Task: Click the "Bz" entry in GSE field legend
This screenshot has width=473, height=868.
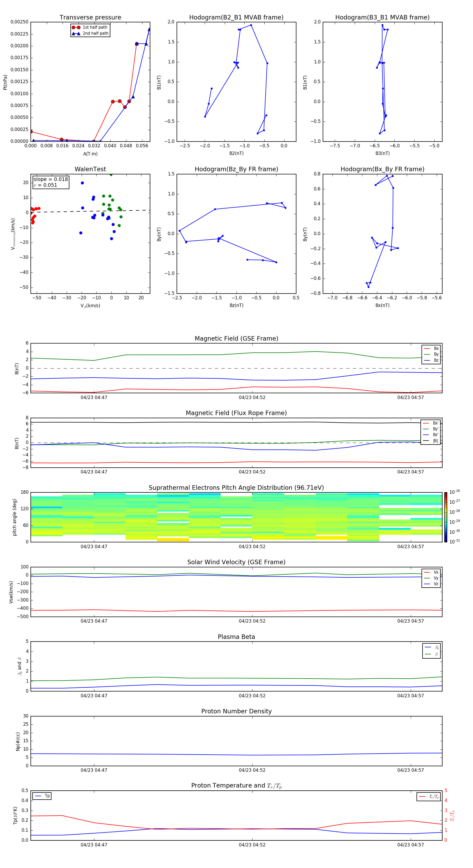Action: (x=431, y=360)
